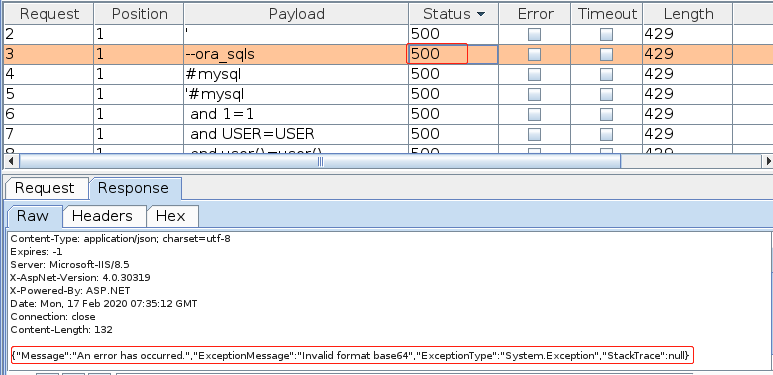This screenshot has height=375, width=773.
Task: Toggle Error checkbox in '#mysql row 5
Action: point(534,94)
